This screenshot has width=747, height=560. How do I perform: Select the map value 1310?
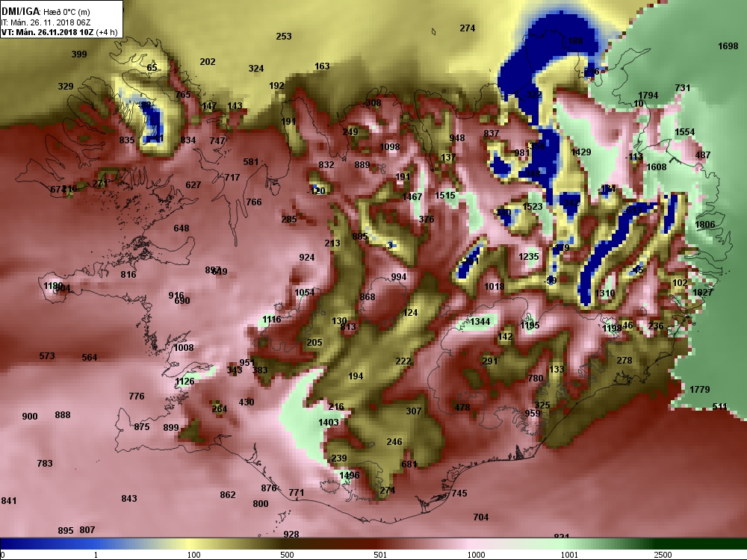point(605,293)
